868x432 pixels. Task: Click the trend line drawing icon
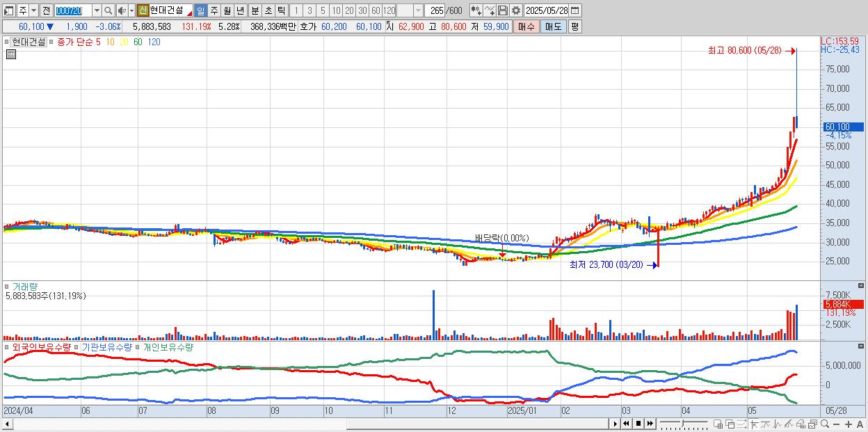point(766,424)
